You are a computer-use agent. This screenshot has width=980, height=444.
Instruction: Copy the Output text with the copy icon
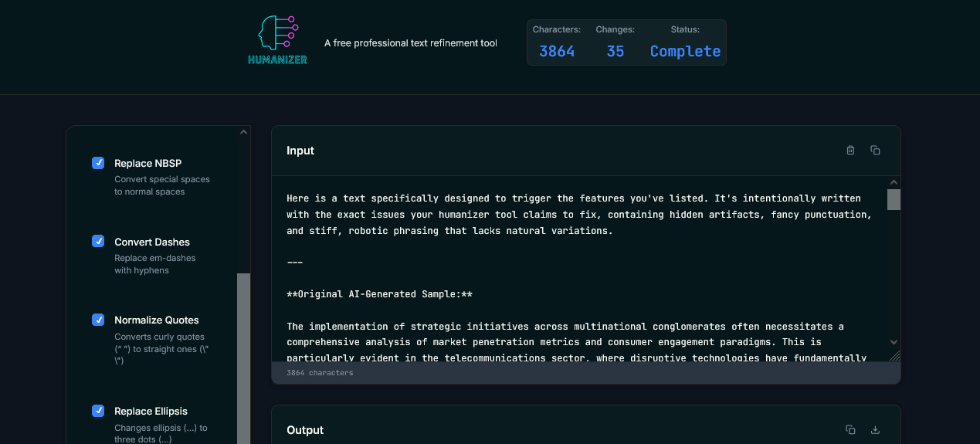point(850,430)
